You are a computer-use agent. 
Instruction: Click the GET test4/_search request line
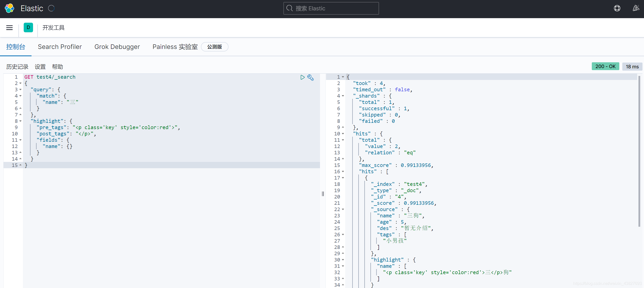(x=50, y=77)
